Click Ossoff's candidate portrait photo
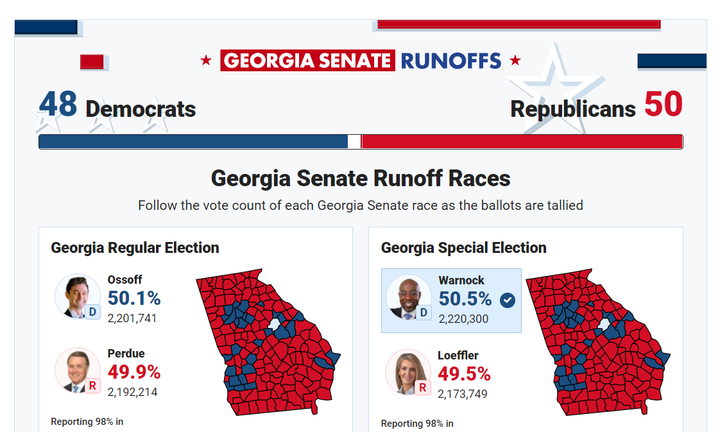The height and width of the screenshot is (432, 720). click(76, 295)
